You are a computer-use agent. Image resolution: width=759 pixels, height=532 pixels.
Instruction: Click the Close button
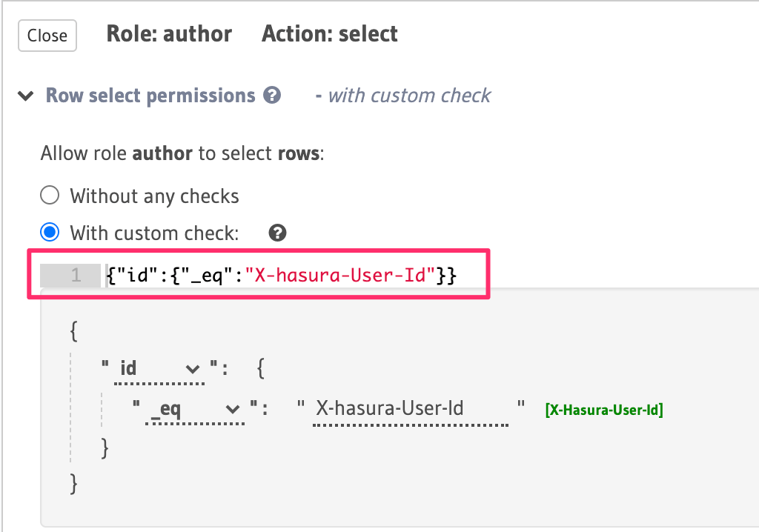click(47, 36)
